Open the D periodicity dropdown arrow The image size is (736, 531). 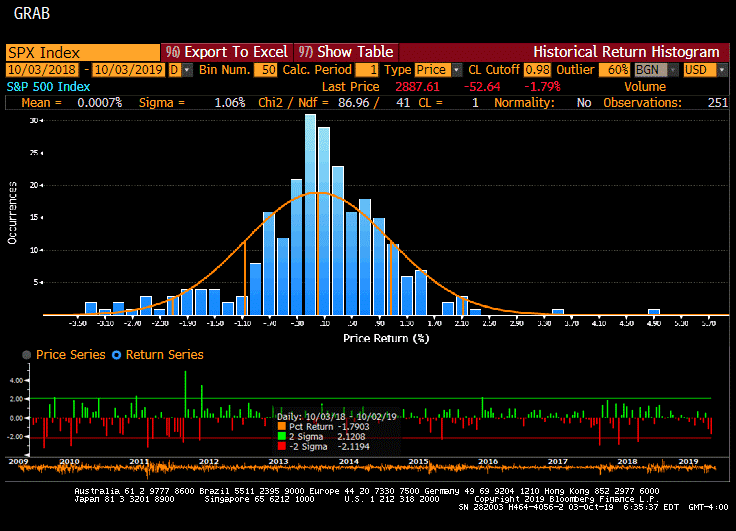click(187, 70)
